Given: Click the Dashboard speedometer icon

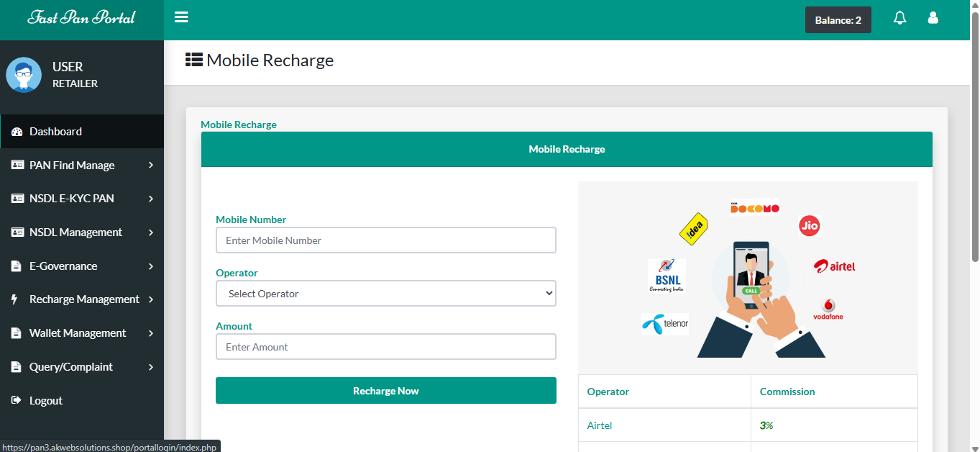Looking at the screenshot, I should point(17,132).
